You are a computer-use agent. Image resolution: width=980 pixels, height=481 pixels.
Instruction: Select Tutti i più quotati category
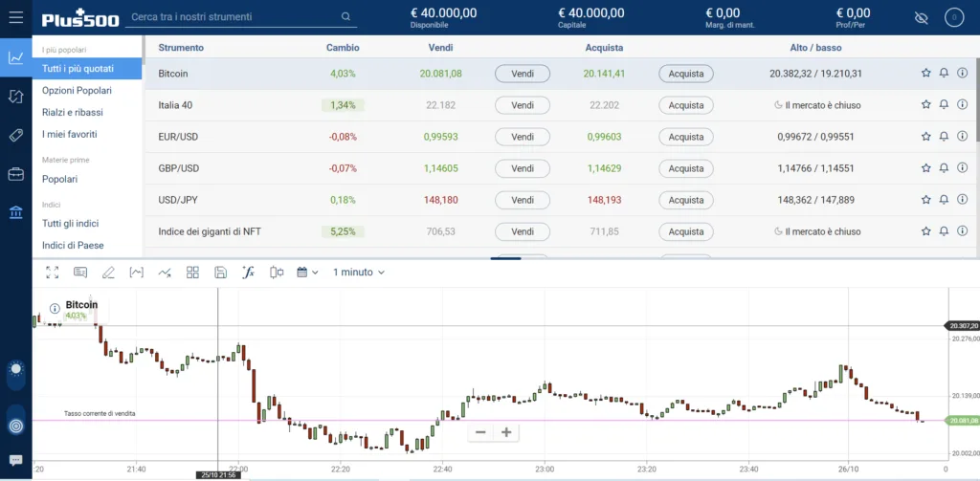click(x=87, y=69)
